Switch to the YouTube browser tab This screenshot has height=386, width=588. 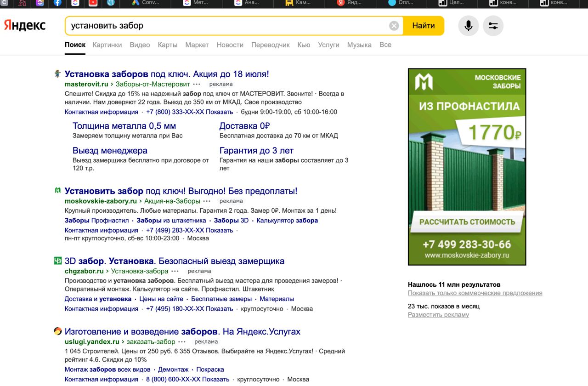point(93,3)
